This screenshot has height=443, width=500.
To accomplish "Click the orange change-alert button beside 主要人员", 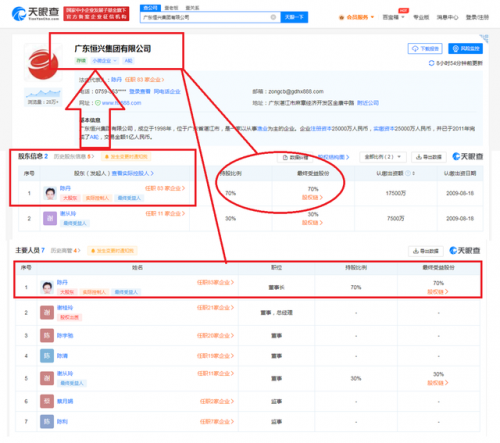I will 112,251.
